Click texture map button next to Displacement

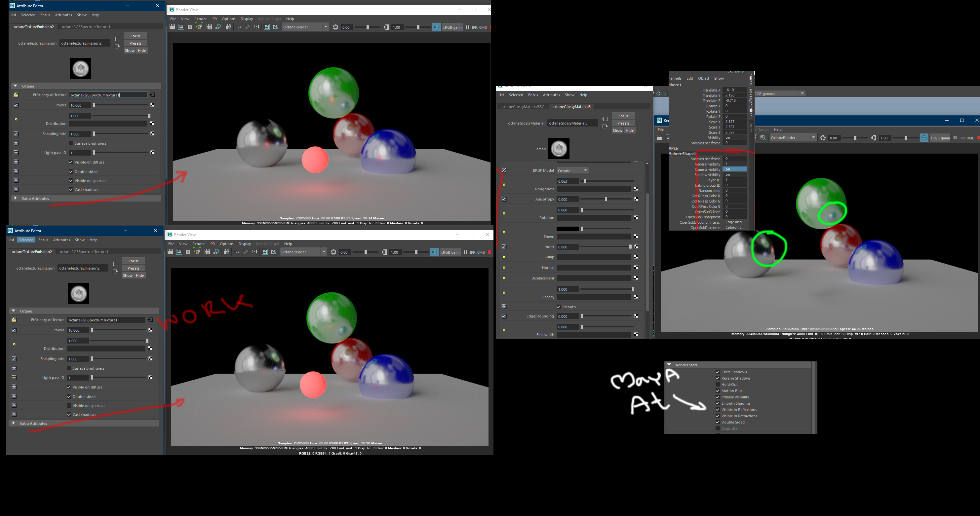coord(636,278)
